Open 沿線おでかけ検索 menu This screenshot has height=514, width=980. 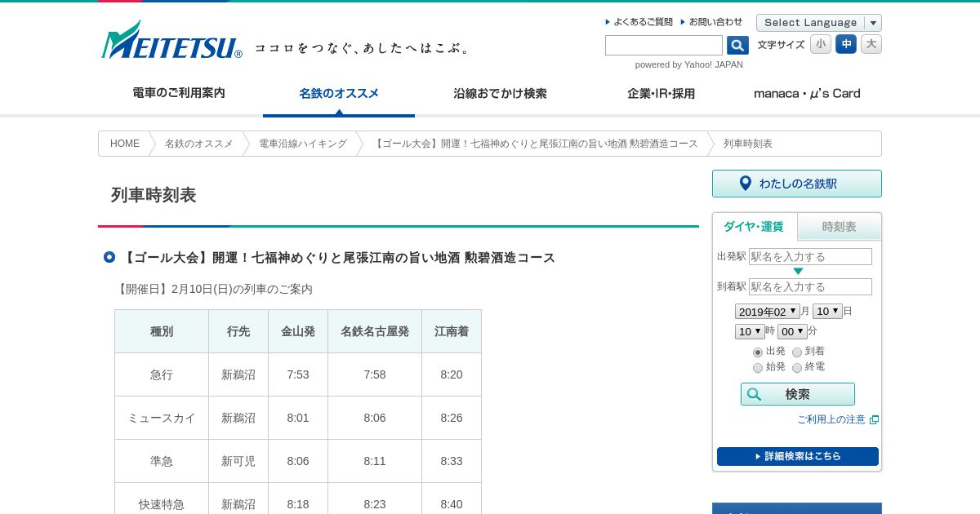500,93
